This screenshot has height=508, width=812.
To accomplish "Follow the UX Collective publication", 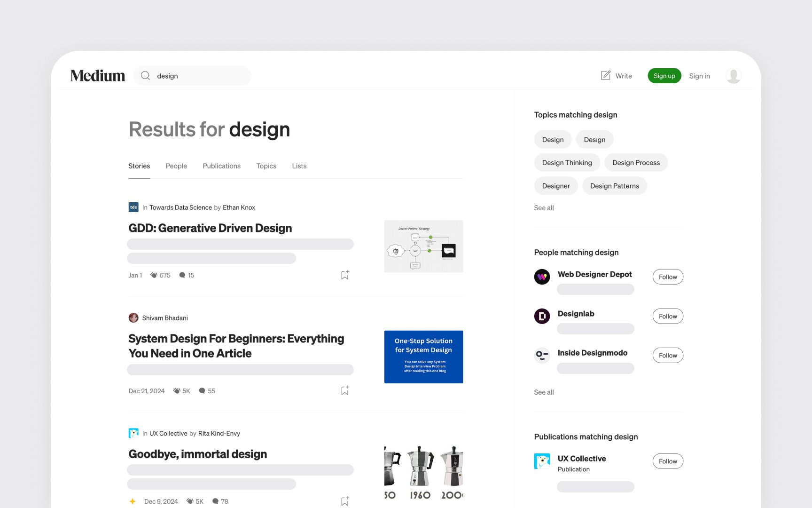I will (x=668, y=461).
